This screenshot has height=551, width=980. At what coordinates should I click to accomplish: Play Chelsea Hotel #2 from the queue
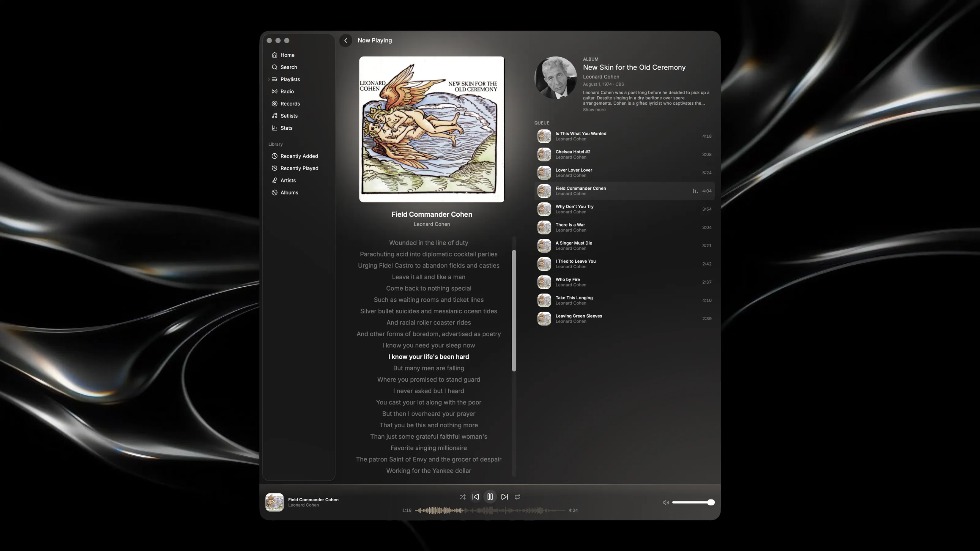click(624, 154)
